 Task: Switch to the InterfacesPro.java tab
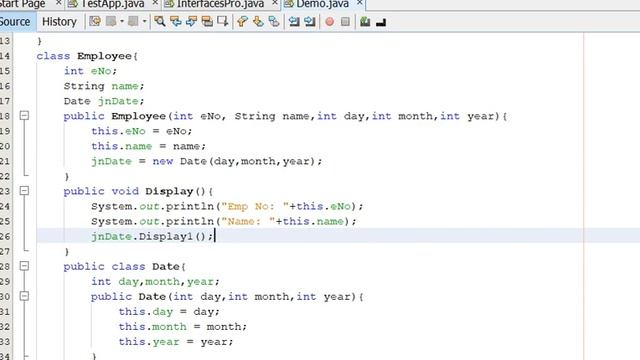(220, 4)
